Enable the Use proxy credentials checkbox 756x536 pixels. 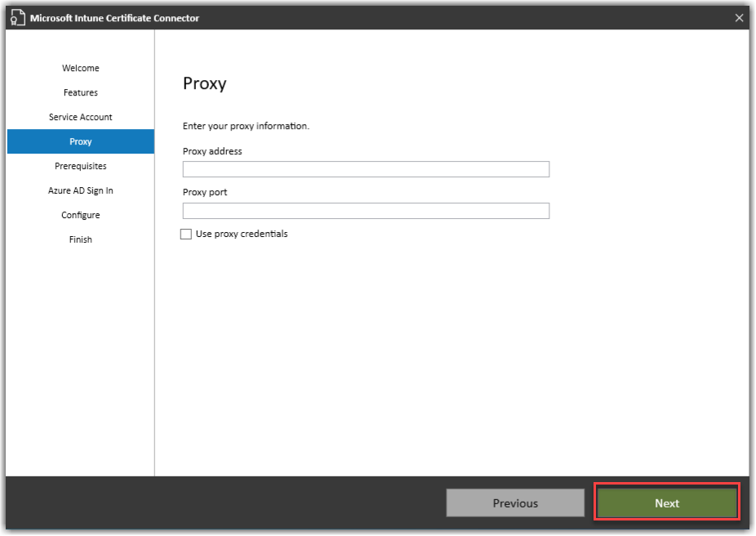coord(186,234)
